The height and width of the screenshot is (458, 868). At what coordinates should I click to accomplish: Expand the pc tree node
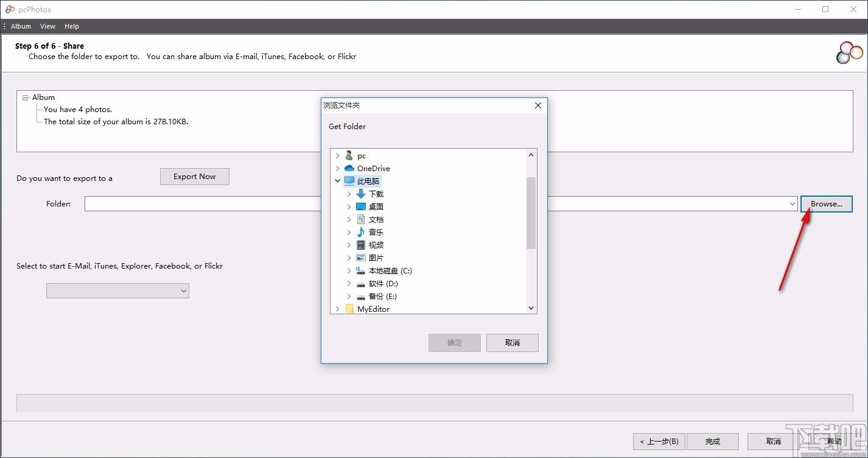337,156
